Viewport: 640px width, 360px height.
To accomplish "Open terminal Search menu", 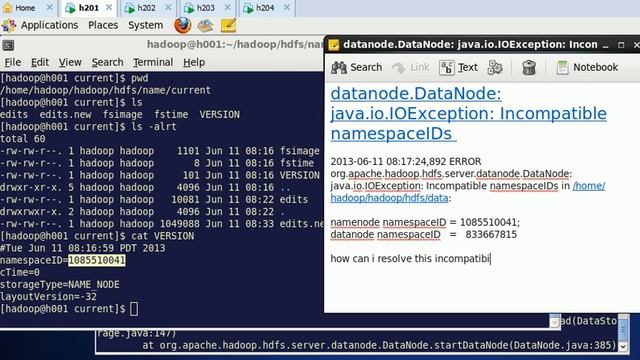I will tap(107, 62).
